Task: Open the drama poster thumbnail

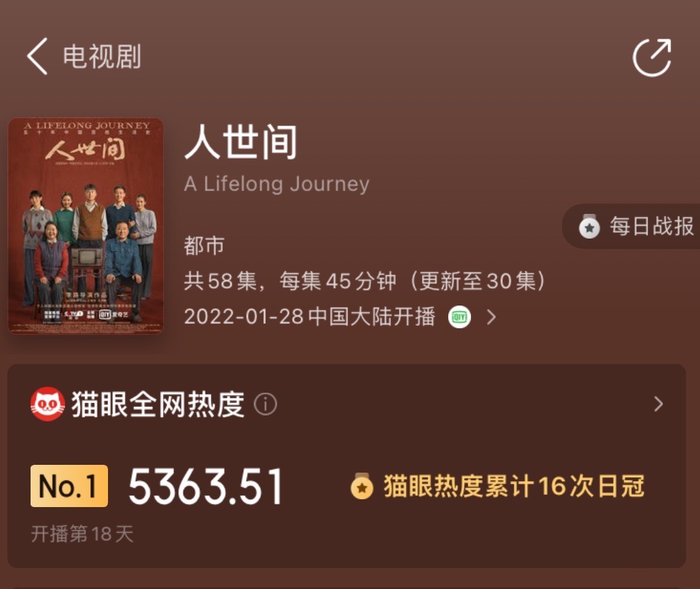Action: 87,224
